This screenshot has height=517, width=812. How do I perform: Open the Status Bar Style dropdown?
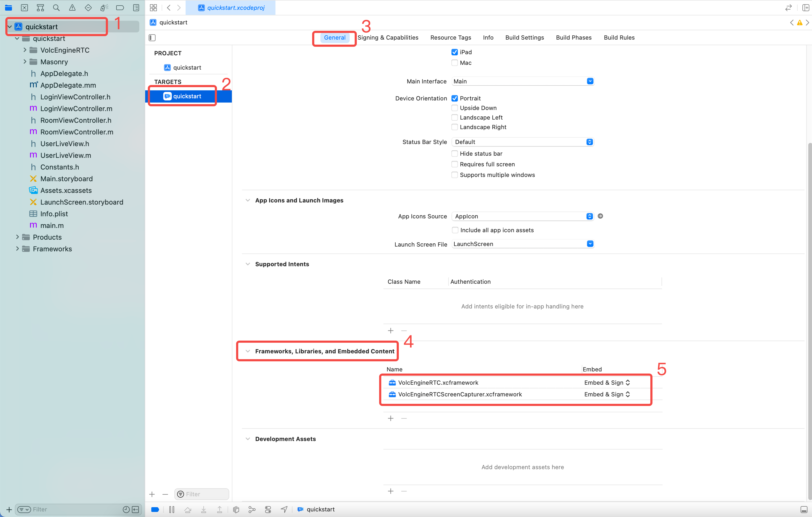(523, 142)
